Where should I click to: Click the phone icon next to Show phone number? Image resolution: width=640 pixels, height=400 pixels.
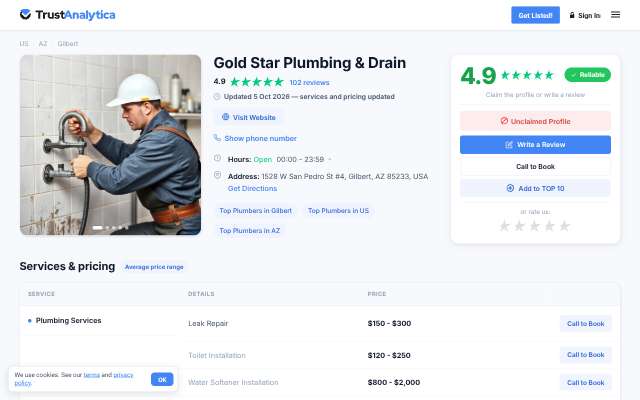217,138
